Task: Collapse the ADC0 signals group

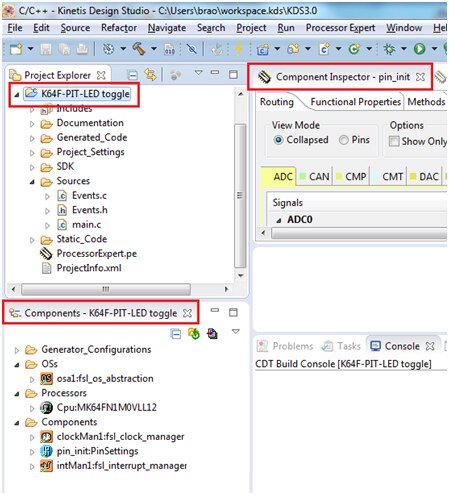Action: [279, 220]
